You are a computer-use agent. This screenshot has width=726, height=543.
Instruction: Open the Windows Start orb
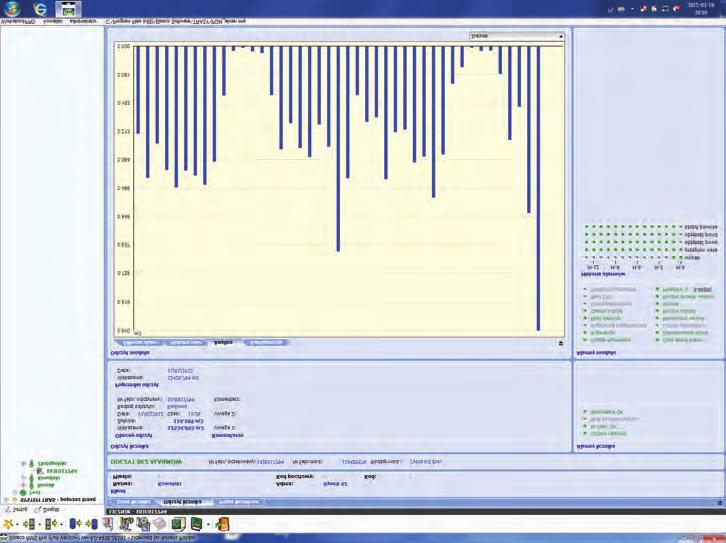click(12, 8)
